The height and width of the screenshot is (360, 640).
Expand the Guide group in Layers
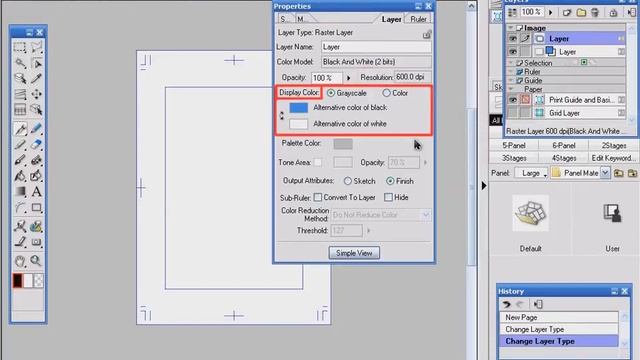(511, 80)
